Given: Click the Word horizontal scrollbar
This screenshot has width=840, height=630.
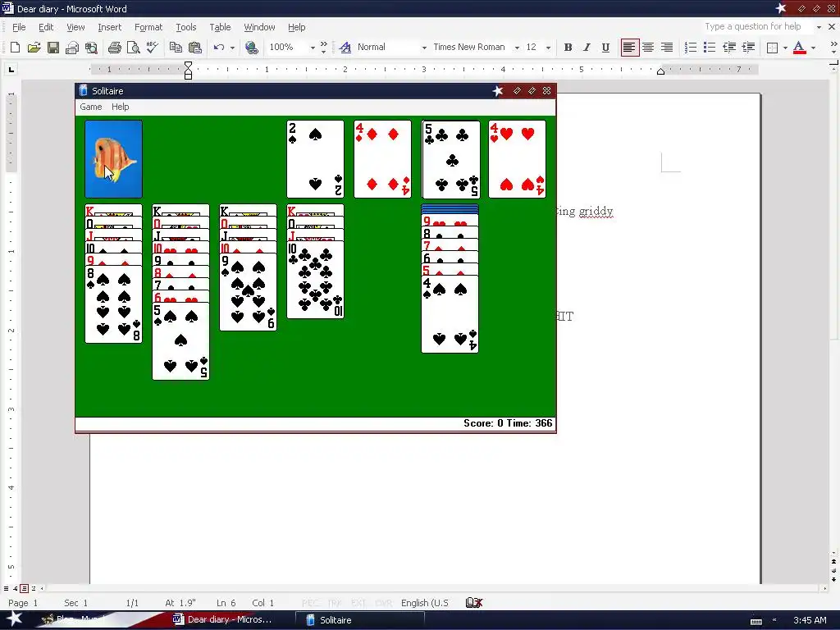Looking at the screenshot, I should click(433, 588).
